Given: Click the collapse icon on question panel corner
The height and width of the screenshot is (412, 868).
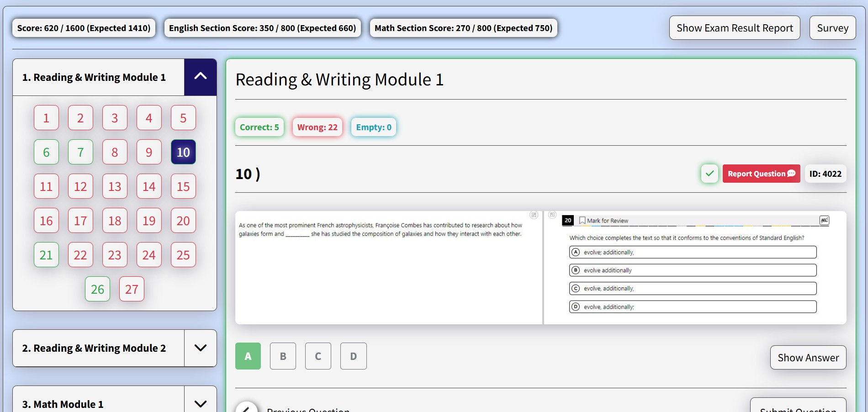Looking at the screenshot, I should click(x=552, y=215).
